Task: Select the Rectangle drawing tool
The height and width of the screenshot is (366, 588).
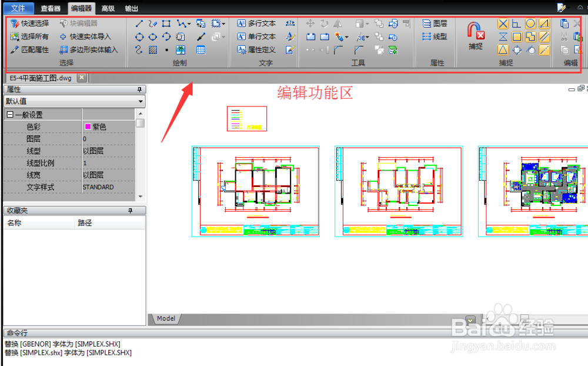Action: pos(166,24)
